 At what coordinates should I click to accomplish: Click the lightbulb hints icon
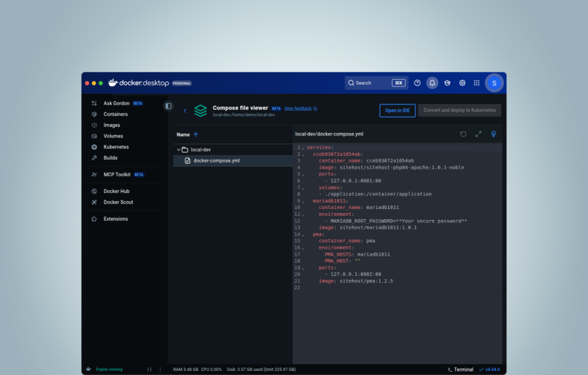[x=494, y=134]
